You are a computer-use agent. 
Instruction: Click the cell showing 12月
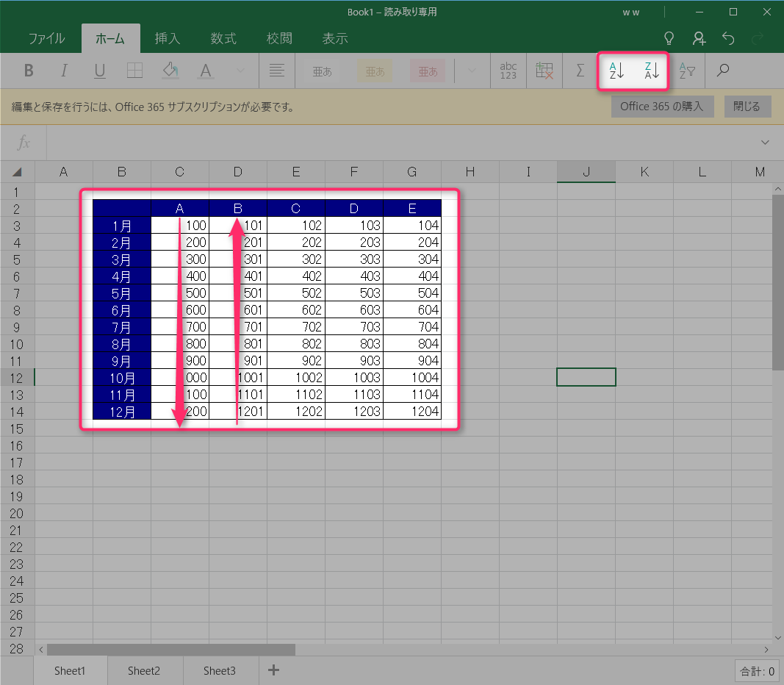(x=122, y=412)
